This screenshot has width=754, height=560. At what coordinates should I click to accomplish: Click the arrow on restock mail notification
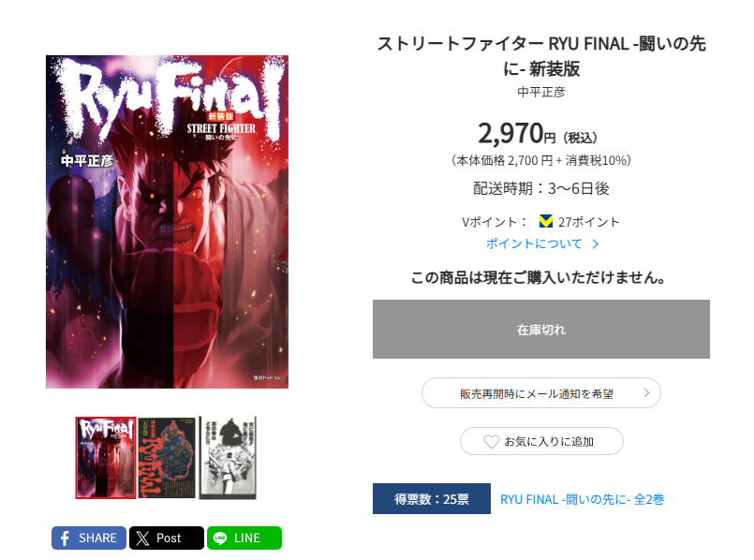[x=646, y=392]
